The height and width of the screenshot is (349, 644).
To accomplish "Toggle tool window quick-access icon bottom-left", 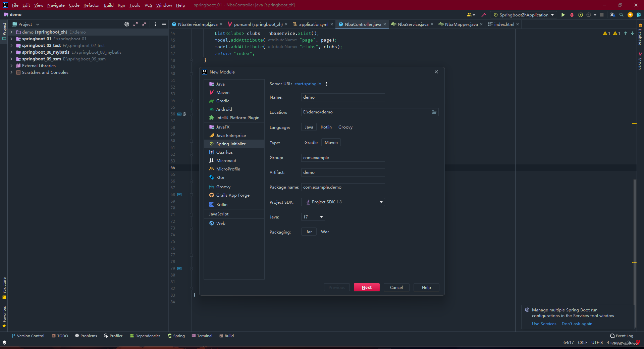I will click(x=4, y=343).
